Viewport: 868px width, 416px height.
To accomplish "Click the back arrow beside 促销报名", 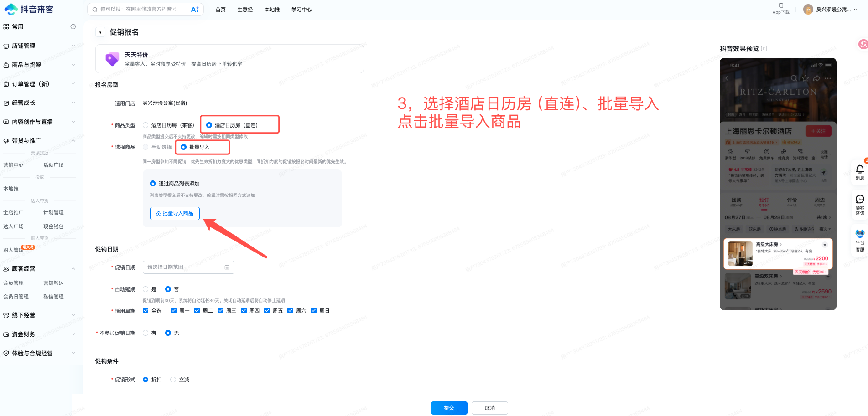I will (100, 32).
